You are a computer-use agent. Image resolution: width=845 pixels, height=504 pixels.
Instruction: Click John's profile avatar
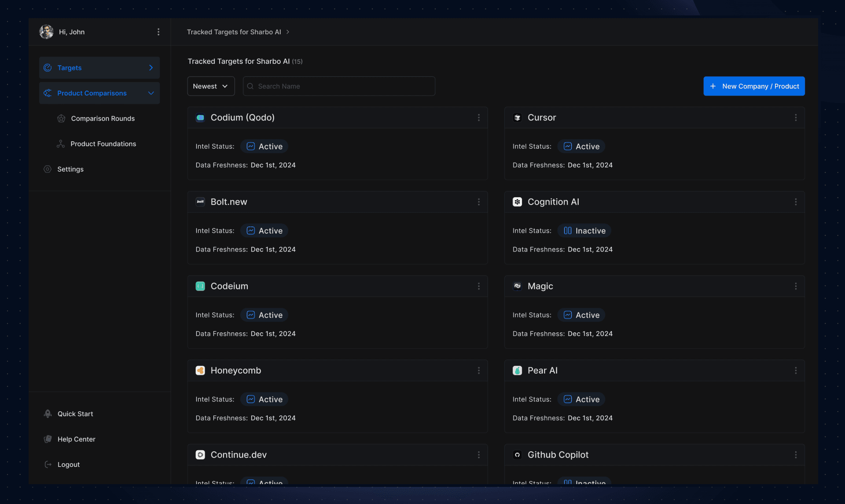coord(46,32)
